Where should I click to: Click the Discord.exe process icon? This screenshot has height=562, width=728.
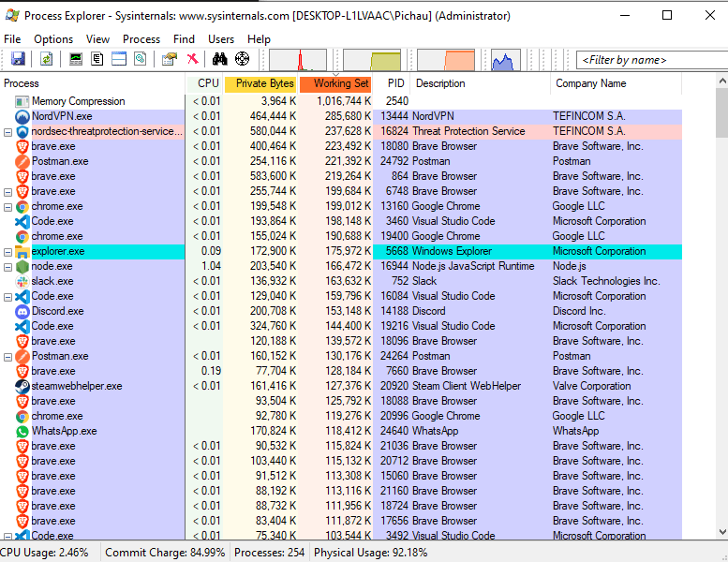click(x=22, y=311)
